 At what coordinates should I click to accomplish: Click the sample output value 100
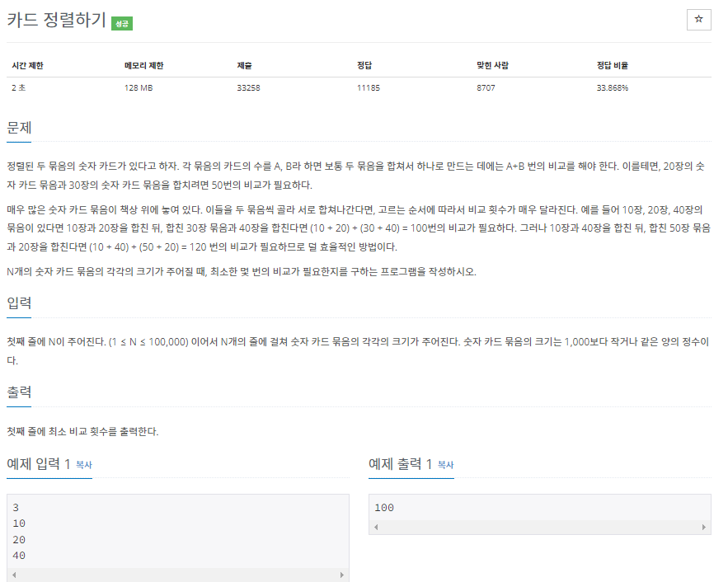click(384, 508)
